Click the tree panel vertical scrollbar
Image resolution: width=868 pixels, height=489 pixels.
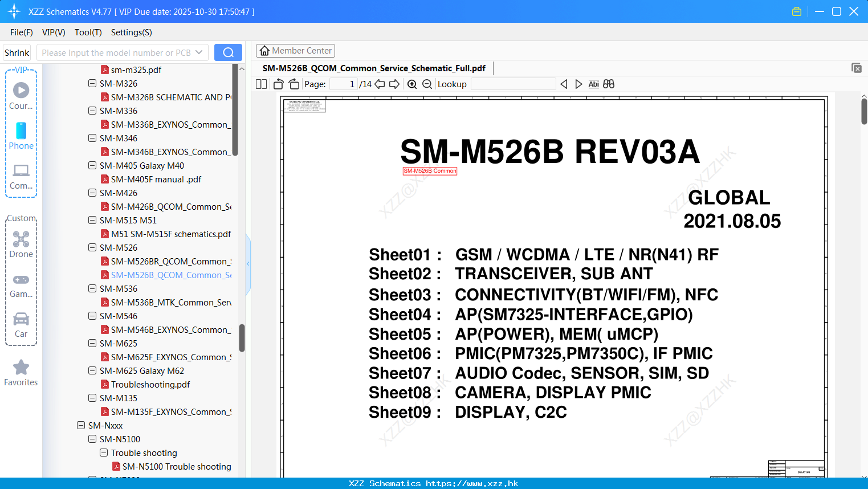(x=242, y=338)
